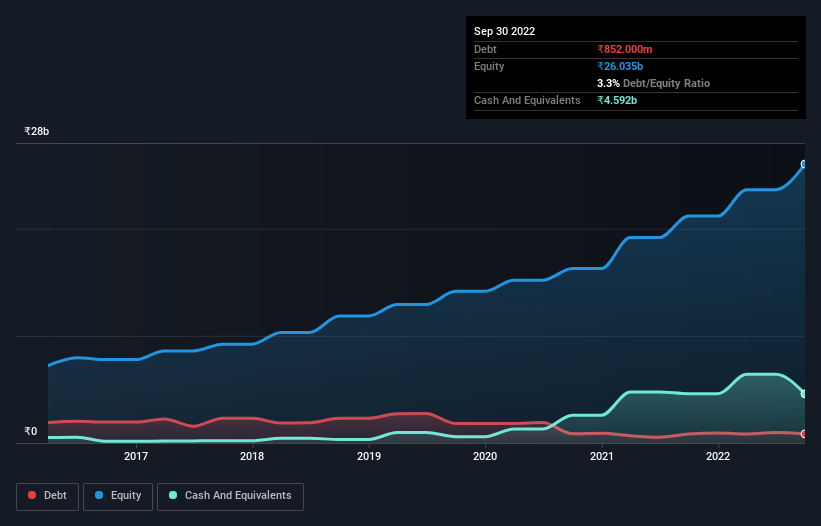The width and height of the screenshot is (821, 526).
Task: Click the Sep 30 2022 tooltip date
Action: (504, 31)
